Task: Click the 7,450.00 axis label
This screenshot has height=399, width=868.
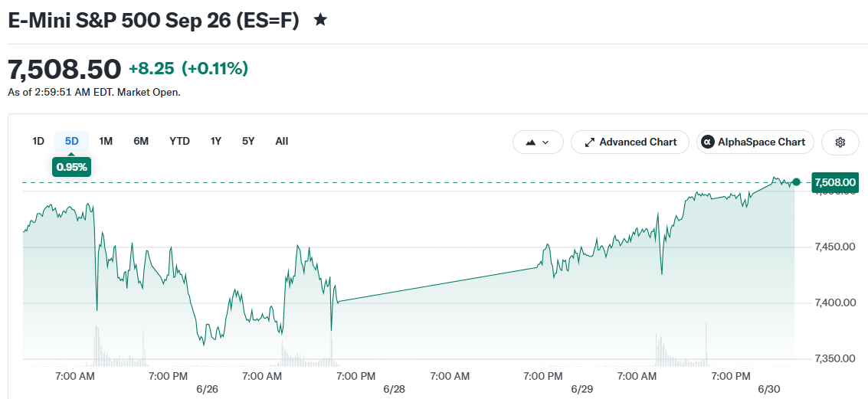Action: pyautogui.click(x=835, y=247)
